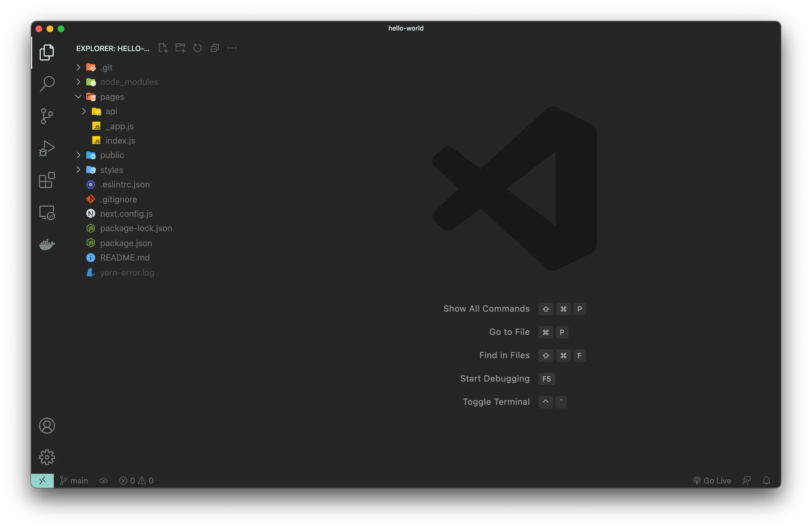Open the README.md file
812x529 pixels.
pyautogui.click(x=125, y=258)
